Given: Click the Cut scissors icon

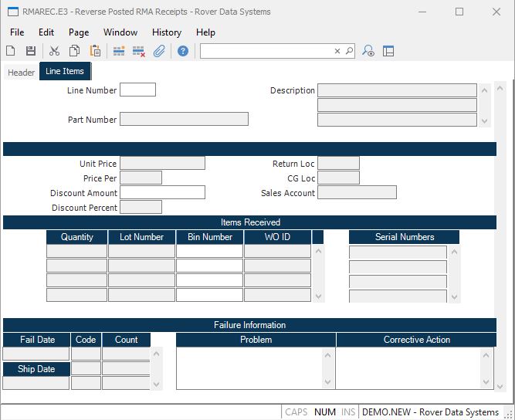Looking at the screenshot, I should (54, 51).
